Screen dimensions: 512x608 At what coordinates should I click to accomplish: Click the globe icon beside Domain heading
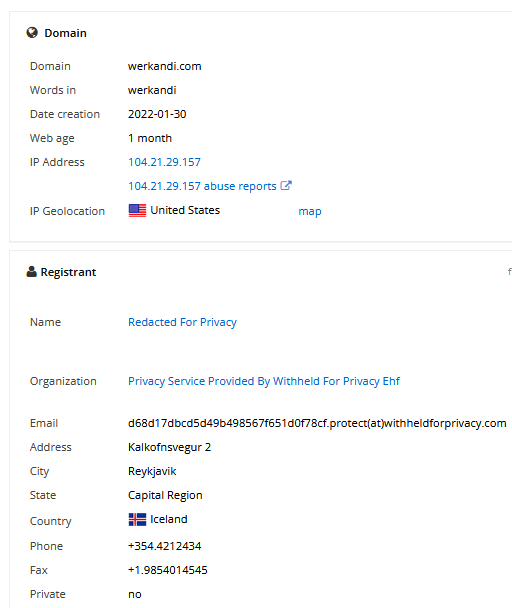pyautogui.click(x=32, y=33)
